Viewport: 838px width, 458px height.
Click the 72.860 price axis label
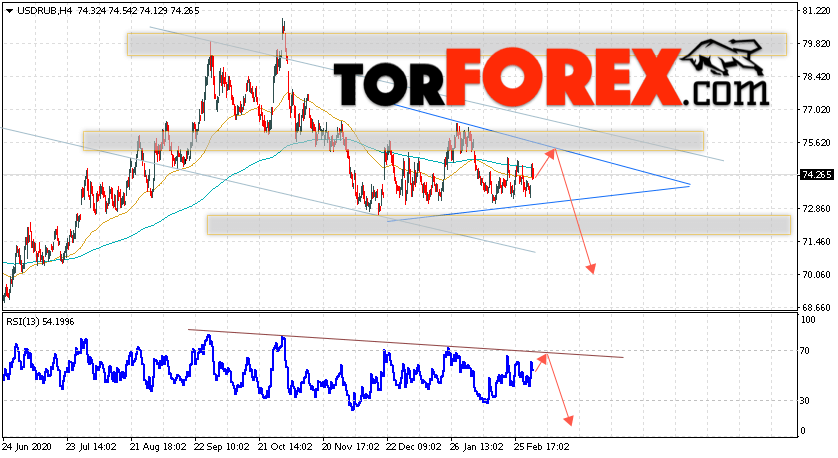817,208
